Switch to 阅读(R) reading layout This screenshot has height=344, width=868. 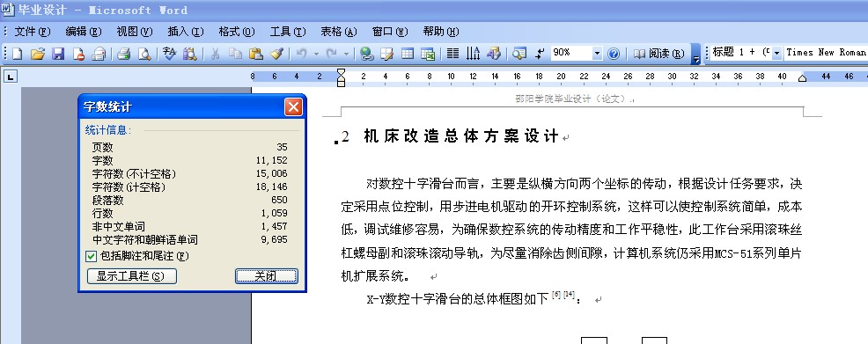pos(658,54)
